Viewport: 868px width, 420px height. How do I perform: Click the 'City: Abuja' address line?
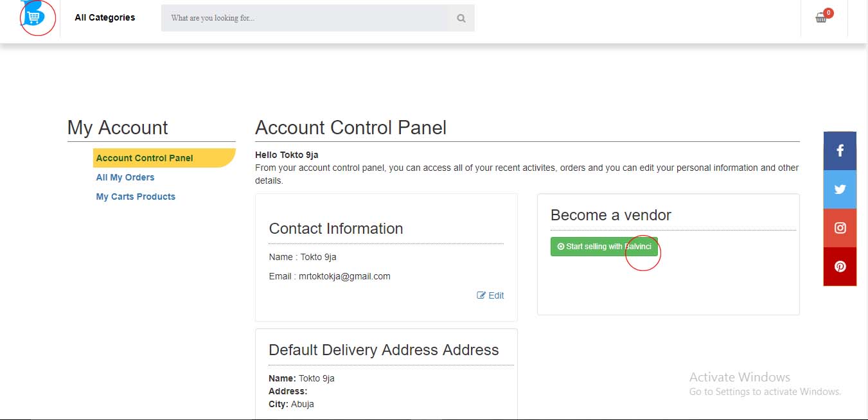pos(291,404)
